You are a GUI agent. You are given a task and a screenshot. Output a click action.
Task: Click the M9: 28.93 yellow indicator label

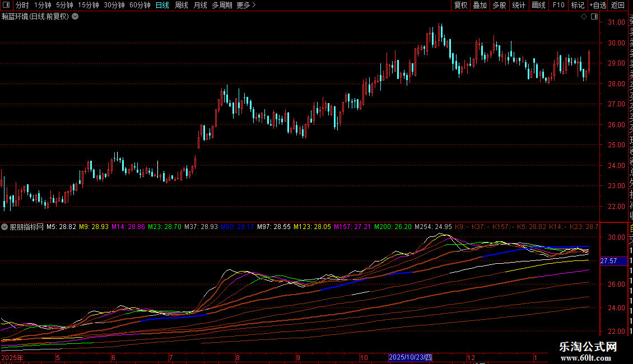pyautogui.click(x=94, y=227)
